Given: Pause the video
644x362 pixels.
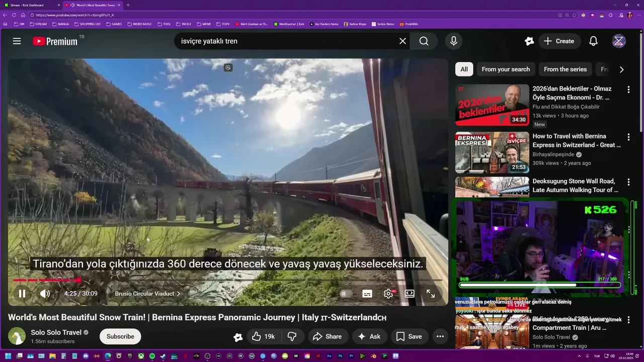Looking at the screenshot, I should tap(22, 294).
